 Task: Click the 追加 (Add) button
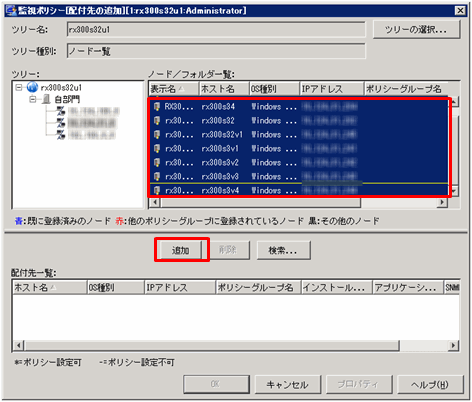click(180, 250)
